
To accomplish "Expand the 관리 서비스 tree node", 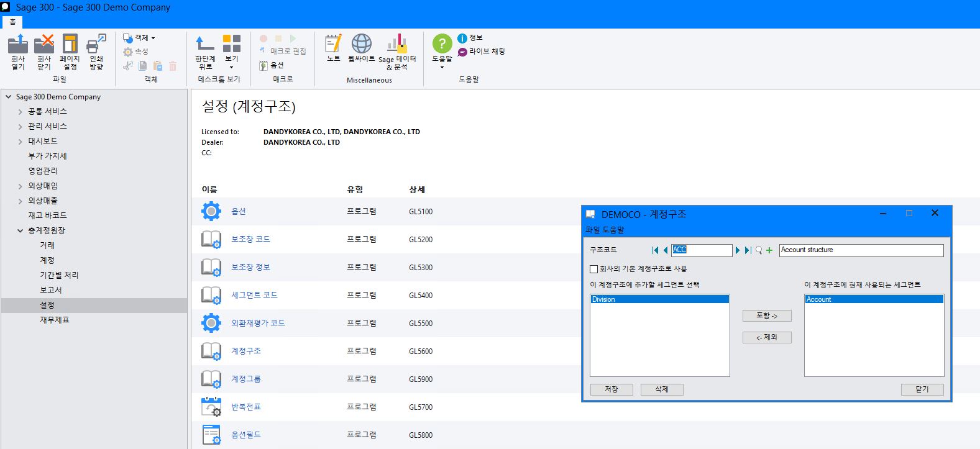I will pyautogui.click(x=20, y=127).
